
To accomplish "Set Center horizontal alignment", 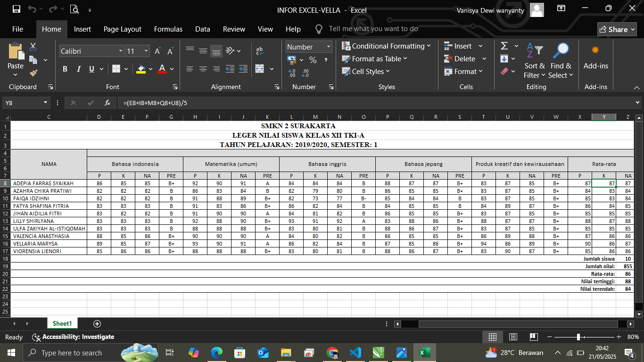I will pyautogui.click(x=203, y=69).
